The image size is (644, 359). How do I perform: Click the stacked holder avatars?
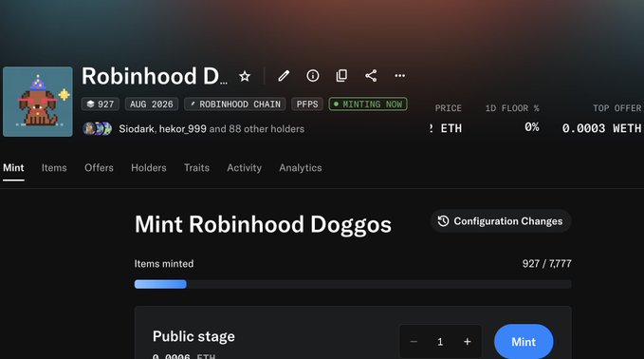(x=97, y=129)
